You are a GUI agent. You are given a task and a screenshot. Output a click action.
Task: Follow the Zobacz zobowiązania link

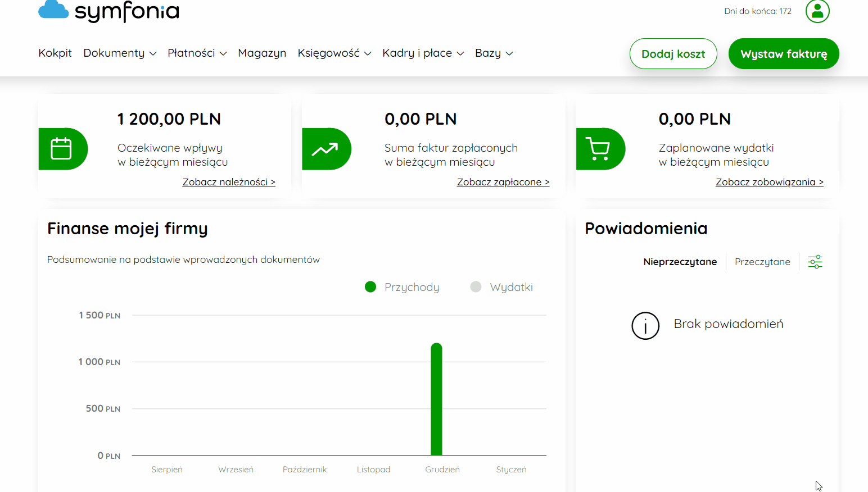[x=770, y=182]
